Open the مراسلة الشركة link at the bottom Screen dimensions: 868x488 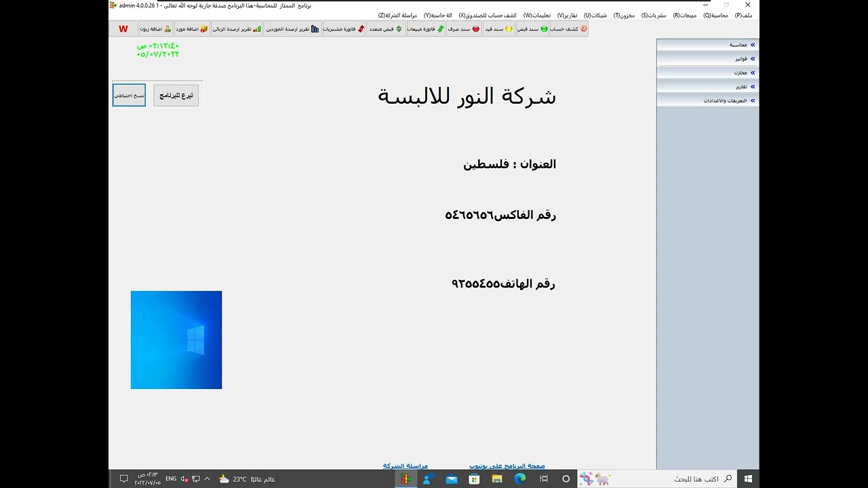406,466
